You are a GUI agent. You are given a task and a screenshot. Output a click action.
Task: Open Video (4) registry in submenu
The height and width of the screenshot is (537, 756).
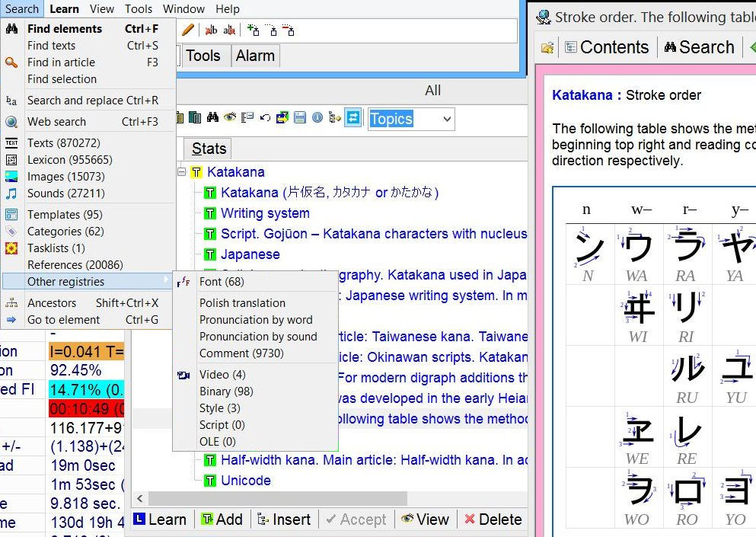click(x=255, y=375)
